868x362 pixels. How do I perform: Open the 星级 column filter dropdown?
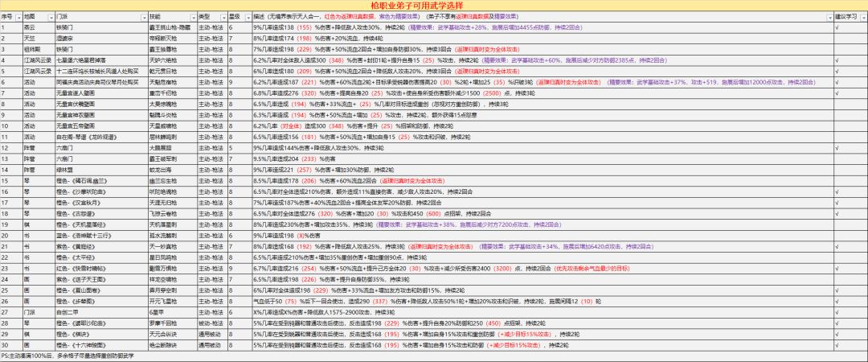(x=248, y=18)
